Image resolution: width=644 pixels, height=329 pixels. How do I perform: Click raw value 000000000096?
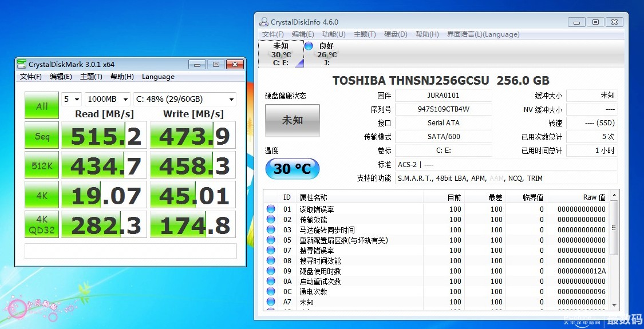pyautogui.click(x=582, y=292)
